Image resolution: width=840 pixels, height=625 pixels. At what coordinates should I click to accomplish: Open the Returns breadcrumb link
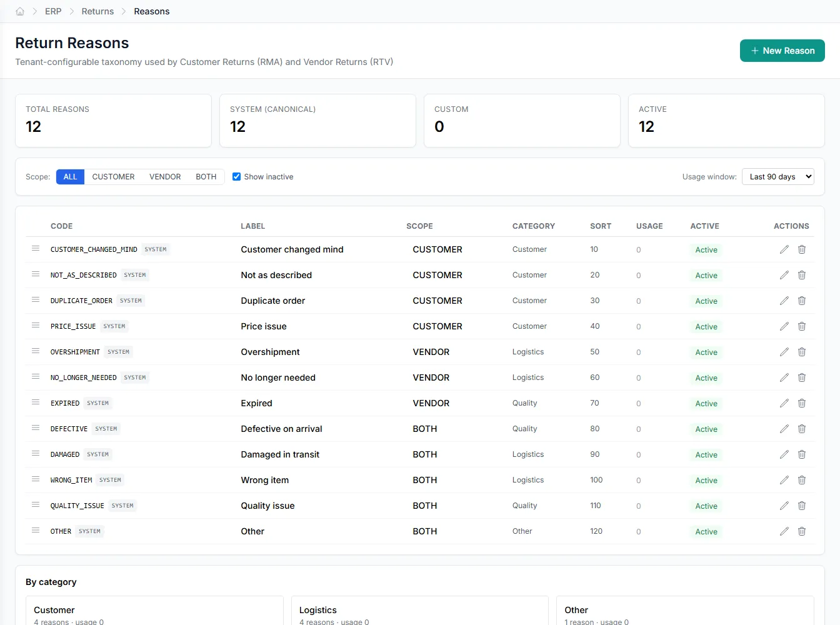pyautogui.click(x=97, y=11)
